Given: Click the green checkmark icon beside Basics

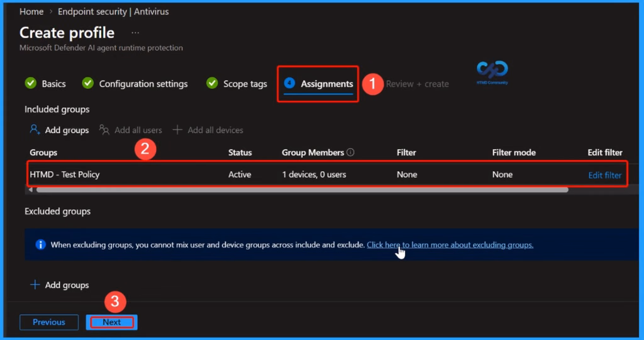Looking at the screenshot, I should click(30, 83).
